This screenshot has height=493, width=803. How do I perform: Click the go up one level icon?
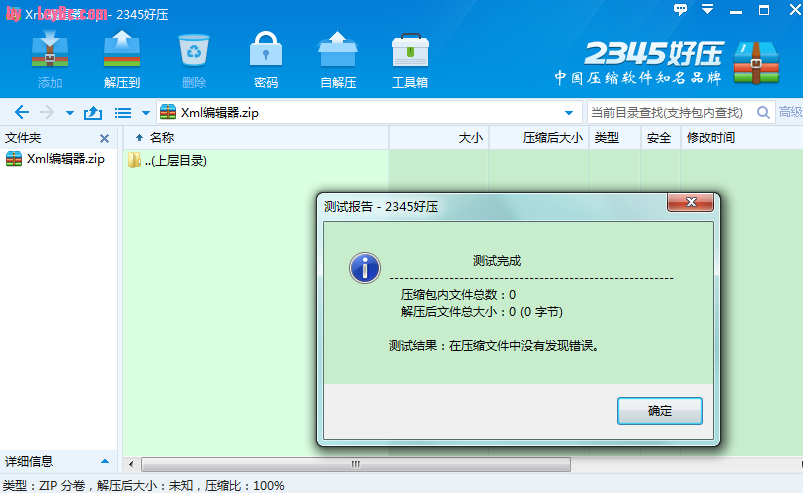93,112
